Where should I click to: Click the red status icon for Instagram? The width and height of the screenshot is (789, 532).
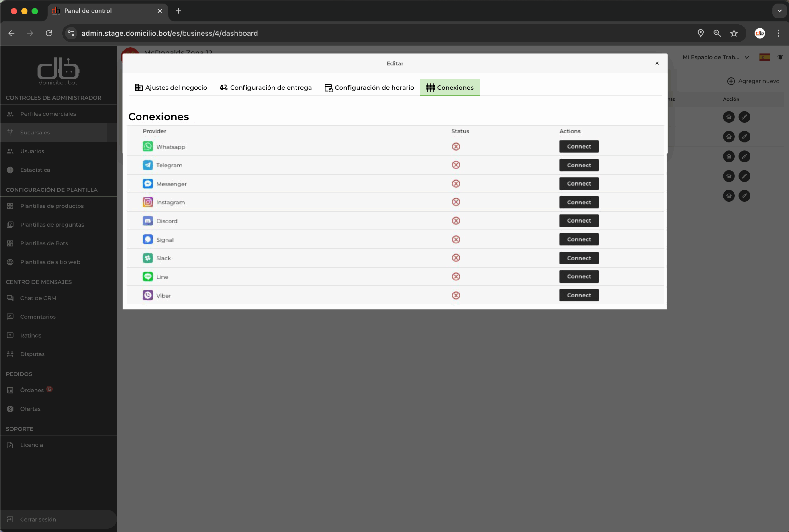456,202
